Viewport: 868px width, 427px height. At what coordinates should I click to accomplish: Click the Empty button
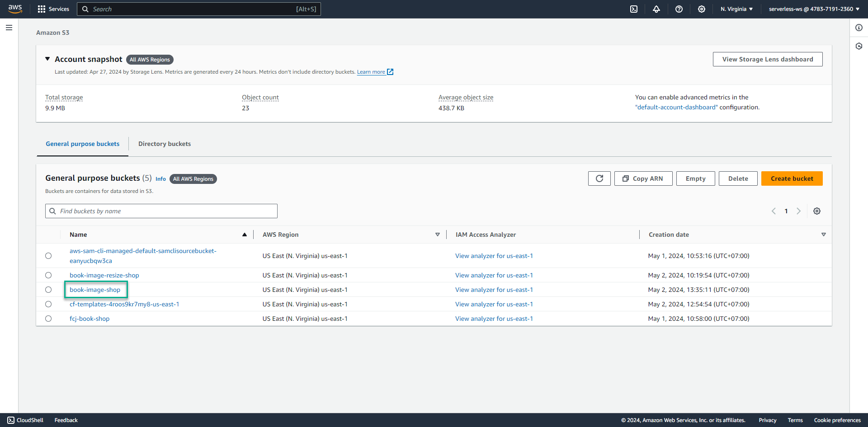coord(695,178)
